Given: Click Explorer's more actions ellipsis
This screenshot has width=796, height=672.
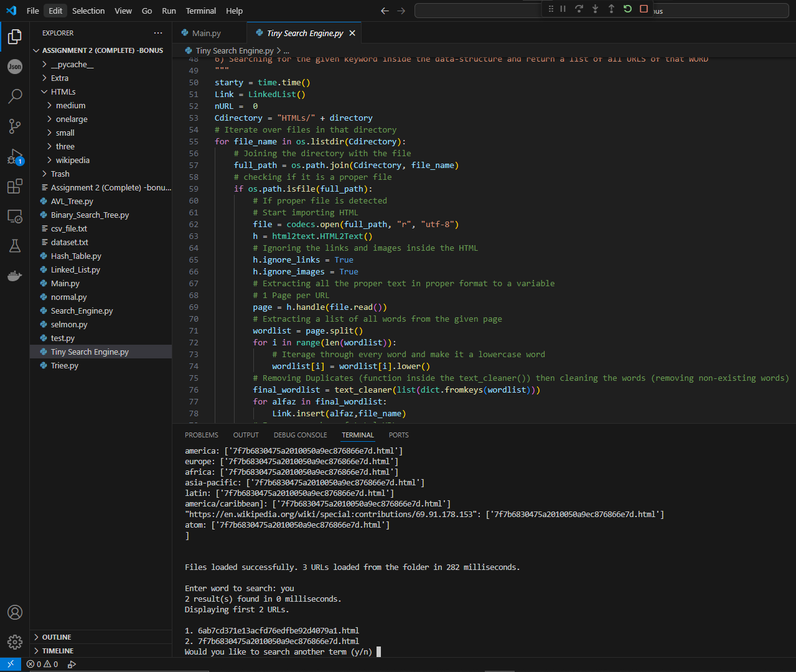Looking at the screenshot, I should (x=158, y=33).
